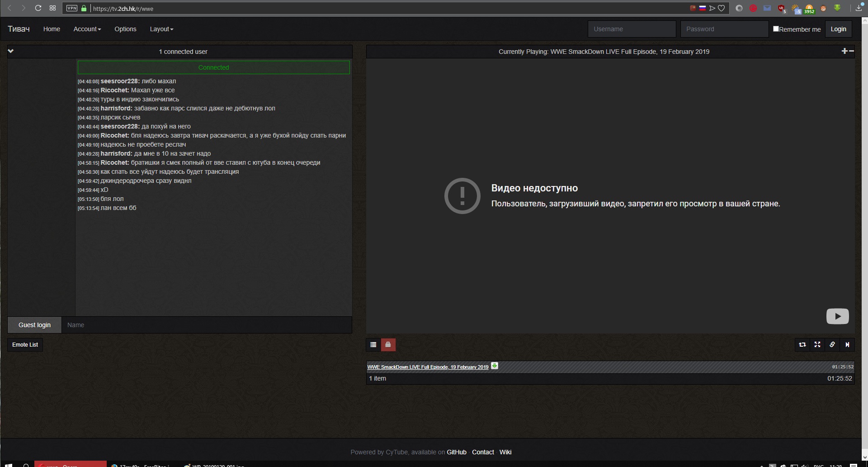Switch to the Opera taskbar button
Viewport: 868px width, 467px height.
pos(71,464)
